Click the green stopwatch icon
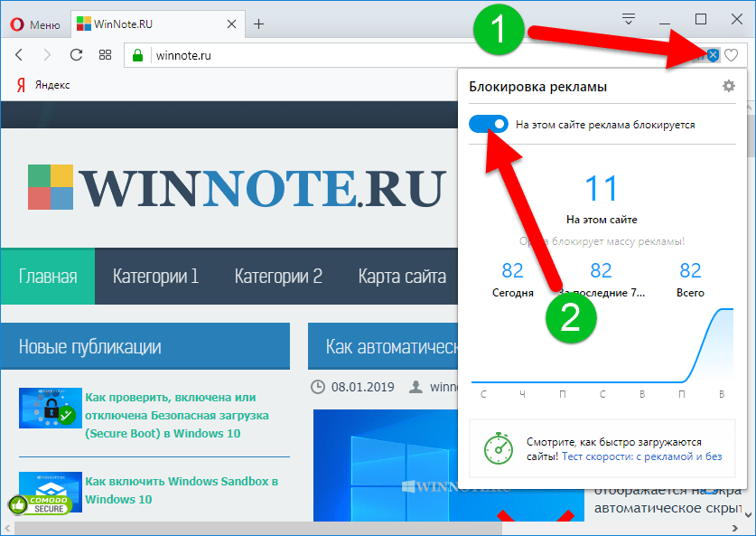The width and height of the screenshot is (756, 536). (x=499, y=448)
